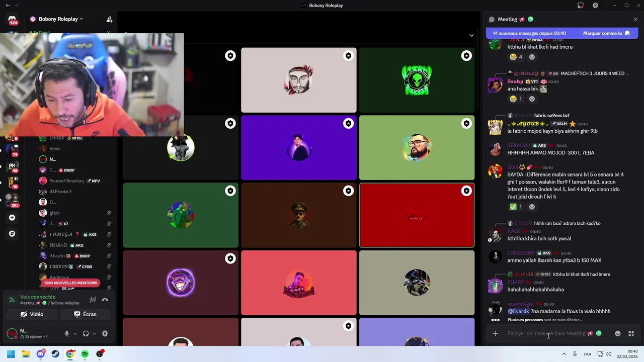Click the 1280 Nouvelles Mentions pill

[70, 283]
